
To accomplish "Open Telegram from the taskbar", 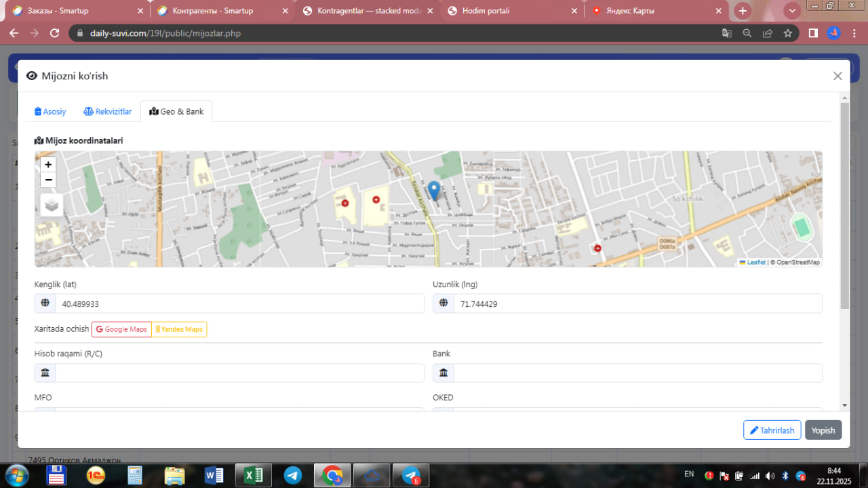I will [293, 476].
